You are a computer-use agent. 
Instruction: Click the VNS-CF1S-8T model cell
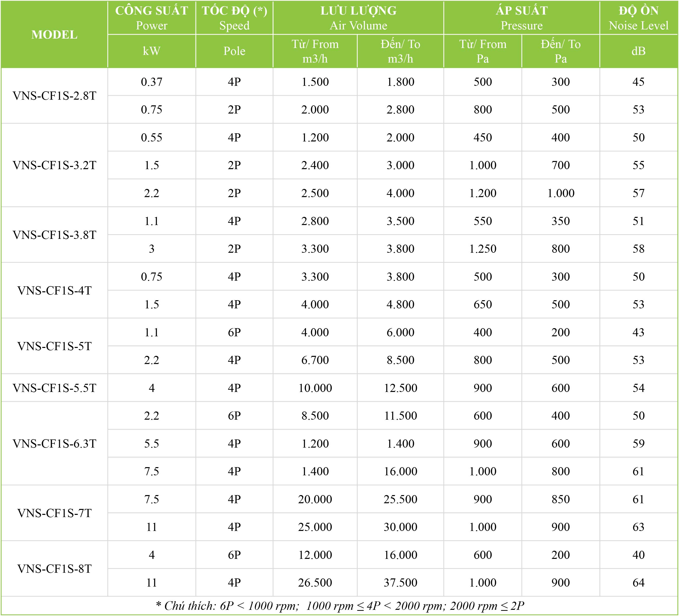point(54,569)
